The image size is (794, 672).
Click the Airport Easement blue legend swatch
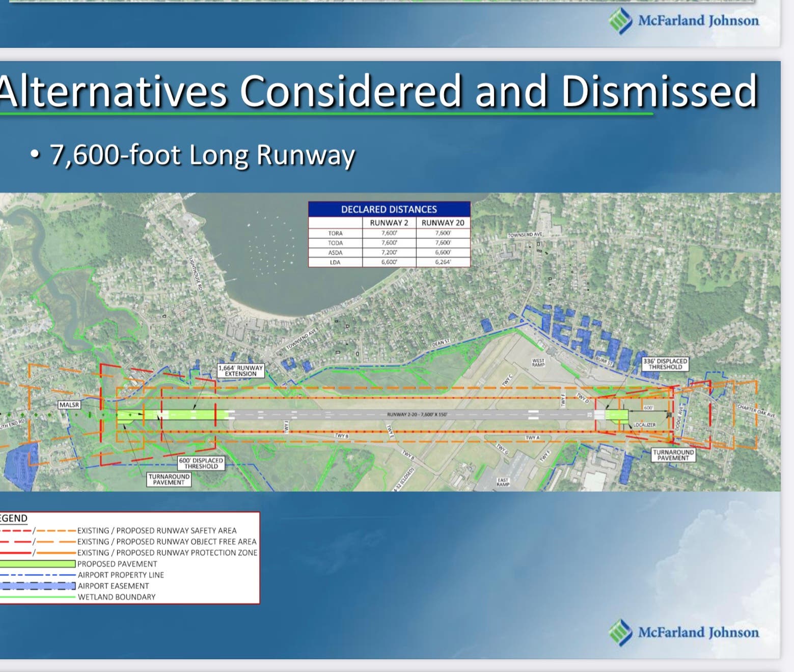(38, 586)
